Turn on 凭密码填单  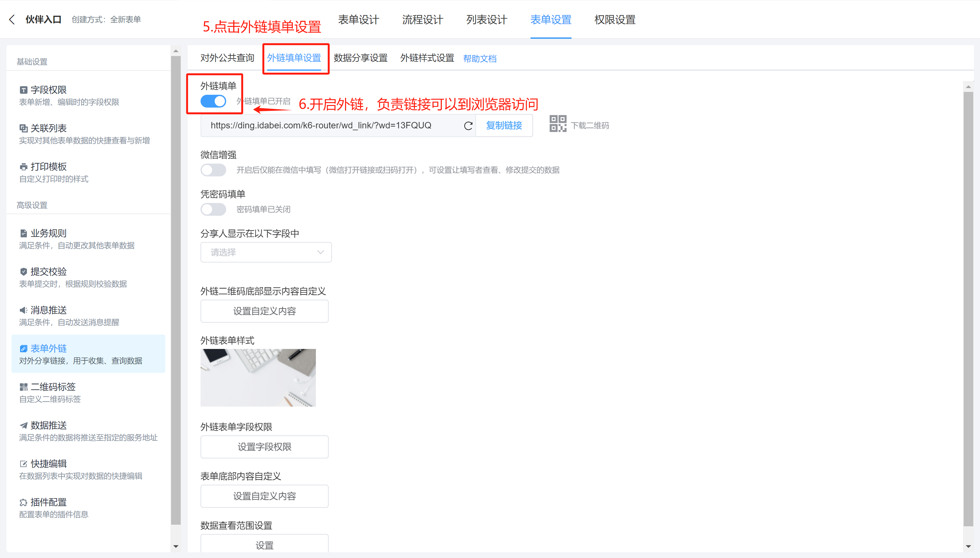coord(213,209)
